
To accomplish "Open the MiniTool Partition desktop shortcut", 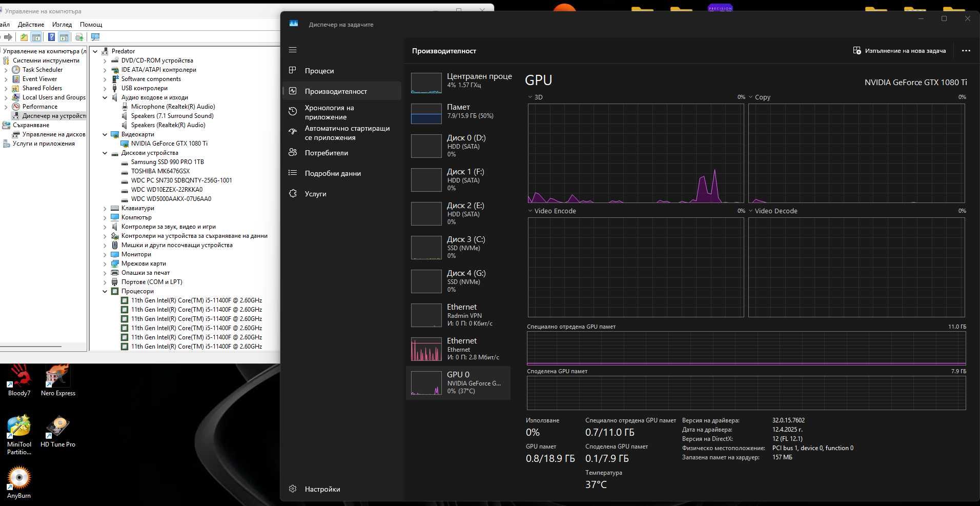I will pyautogui.click(x=19, y=435).
